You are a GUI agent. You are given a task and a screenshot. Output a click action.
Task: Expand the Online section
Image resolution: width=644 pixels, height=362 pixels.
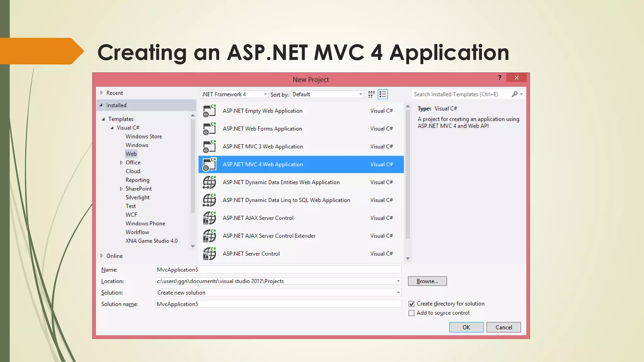102,256
